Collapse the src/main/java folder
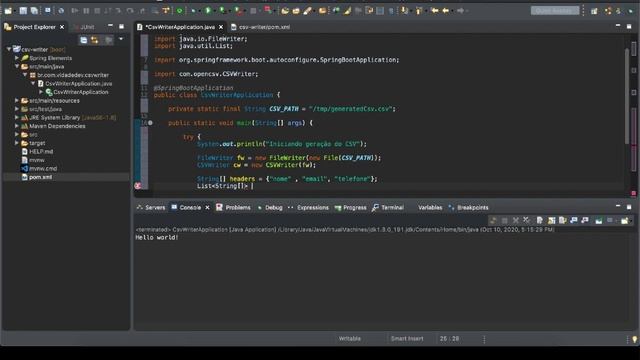 tap(17, 66)
